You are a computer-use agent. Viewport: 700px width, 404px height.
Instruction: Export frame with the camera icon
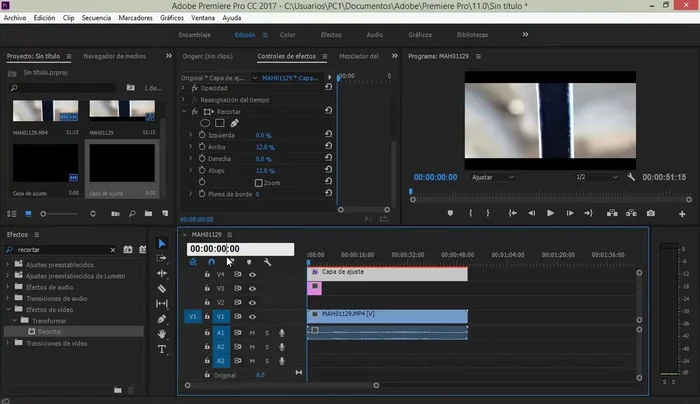pos(650,213)
